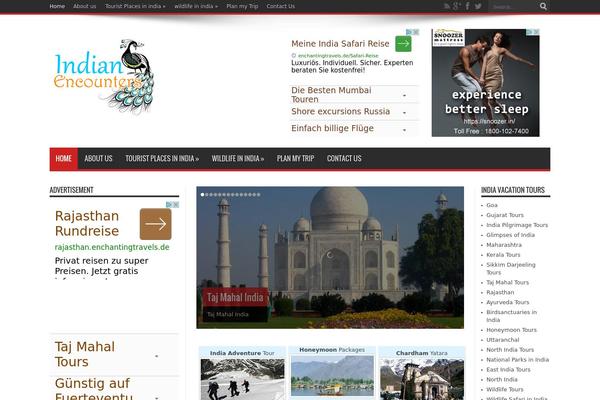Click Contact Us in the top bar
This screenshot has height=400, width=600.
(280, 6)
